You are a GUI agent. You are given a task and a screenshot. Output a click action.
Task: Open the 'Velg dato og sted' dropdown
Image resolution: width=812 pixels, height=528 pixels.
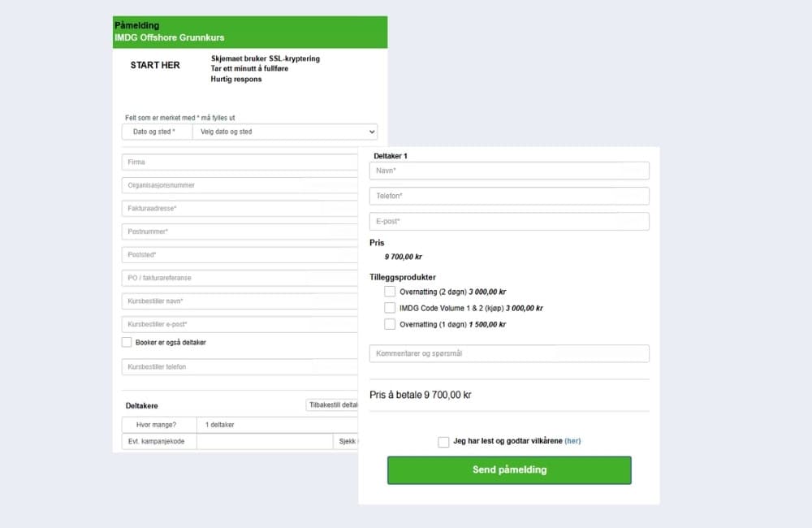[284, 132]
